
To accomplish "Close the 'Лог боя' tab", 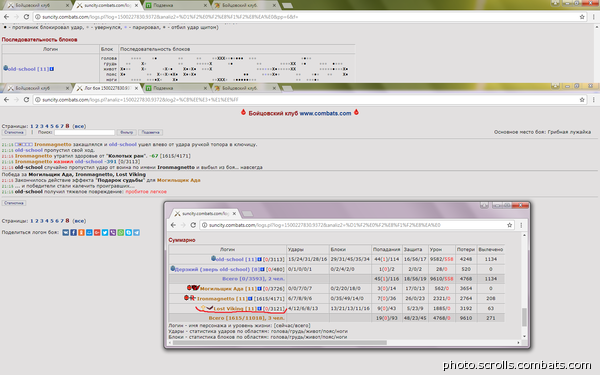I will pyautogui.click(x=136, y=88).
